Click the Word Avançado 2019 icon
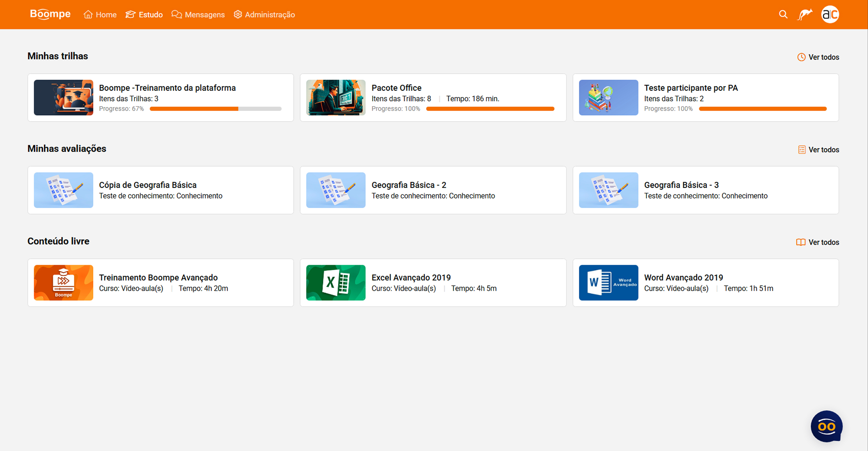Image resolution: width=868 pixels, height=451 pixels. point(608,283)
